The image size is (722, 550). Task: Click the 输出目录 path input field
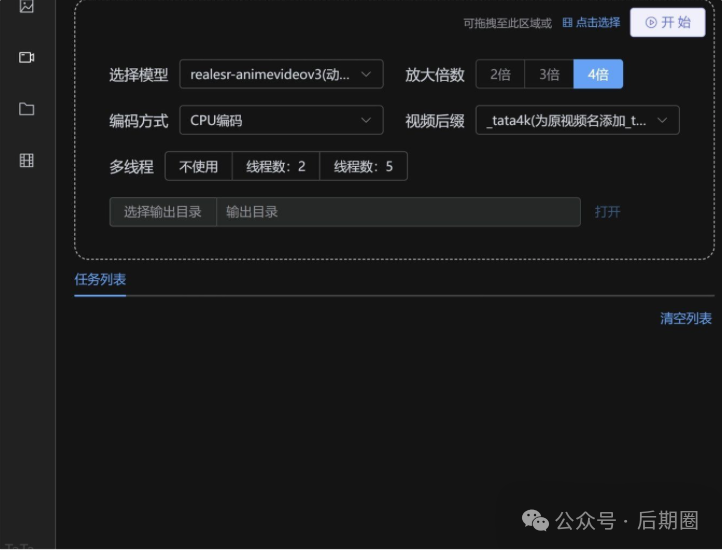398,212
